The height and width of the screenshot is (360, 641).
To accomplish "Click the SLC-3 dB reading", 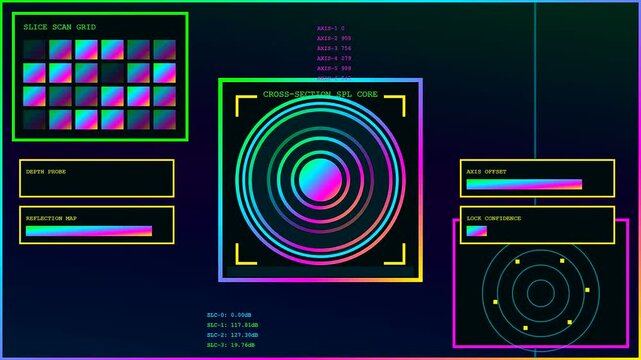I will tap(231, 345).
